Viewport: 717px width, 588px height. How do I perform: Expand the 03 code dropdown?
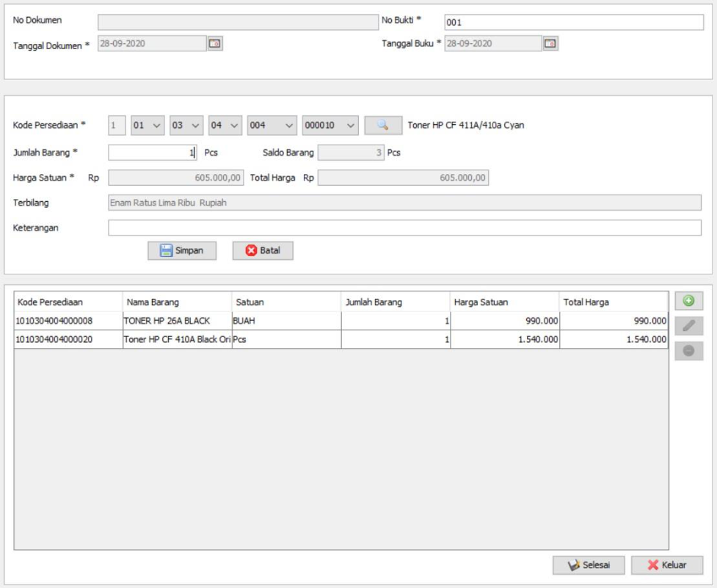pos(186,126)
